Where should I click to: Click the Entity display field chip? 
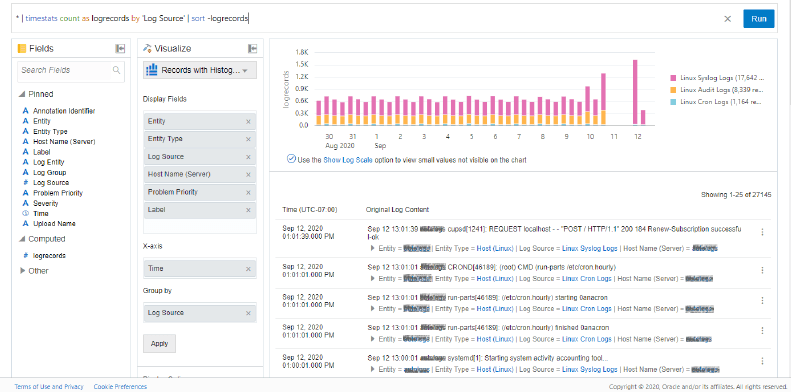point(200,122)
